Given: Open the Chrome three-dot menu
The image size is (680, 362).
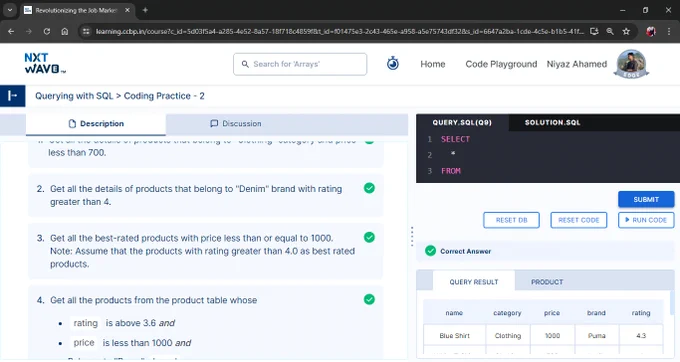Looking at the screenshot, I should 669,31.
